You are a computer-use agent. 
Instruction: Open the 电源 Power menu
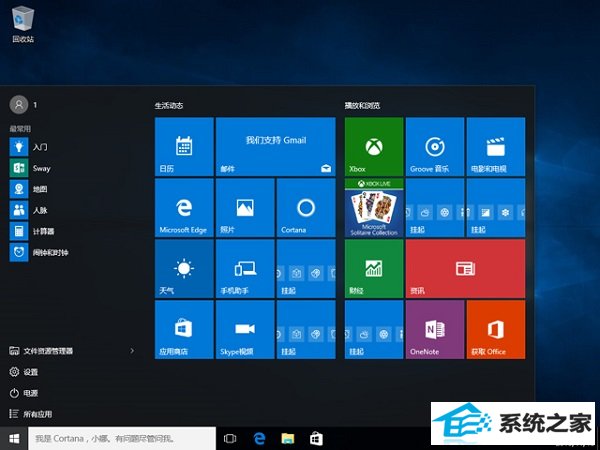coord(24,393)
